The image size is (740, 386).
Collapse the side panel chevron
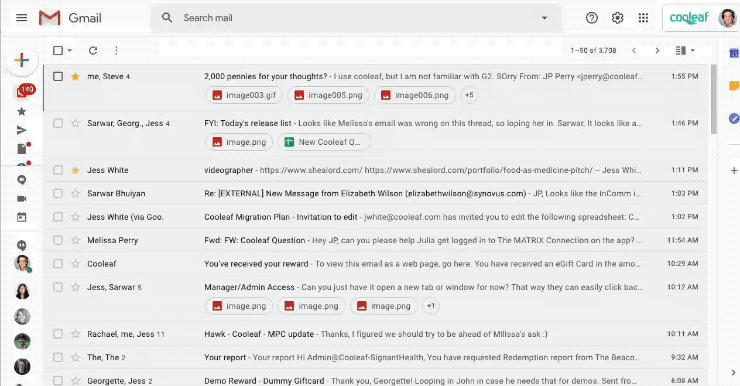(x=733, y=372)
